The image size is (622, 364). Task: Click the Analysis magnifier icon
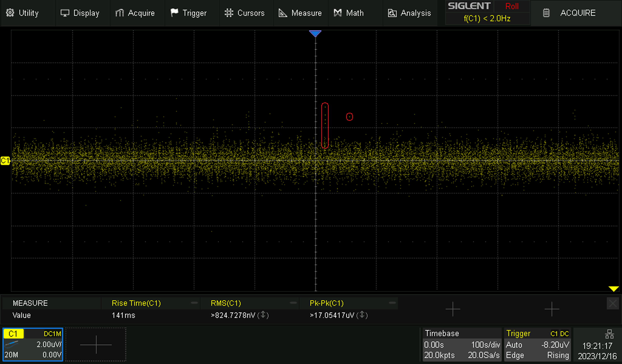(392, 13)
